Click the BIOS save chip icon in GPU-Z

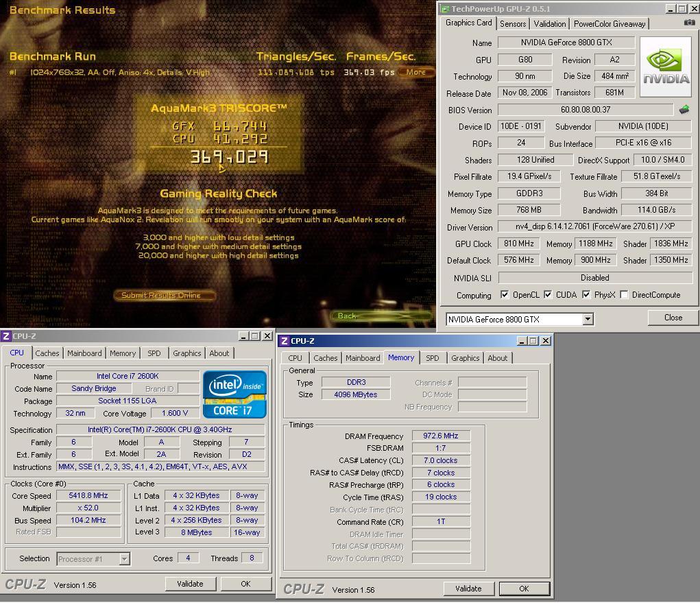684,110
